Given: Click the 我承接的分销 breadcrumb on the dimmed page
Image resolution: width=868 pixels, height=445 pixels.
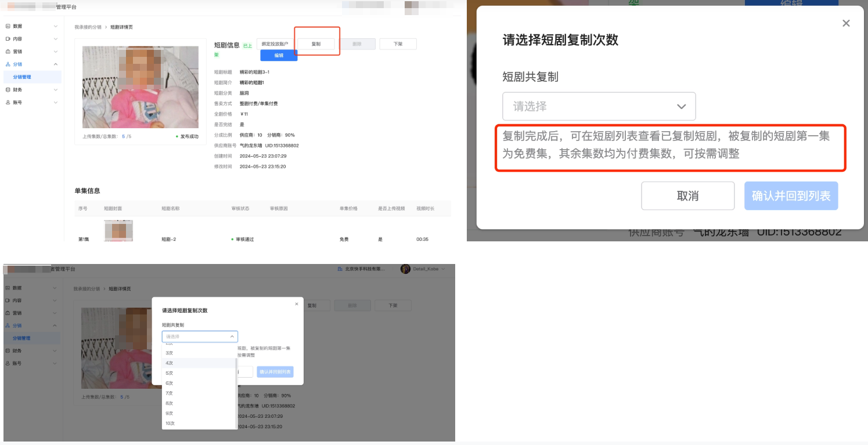Looking at the screenshot, I should 87,288.
